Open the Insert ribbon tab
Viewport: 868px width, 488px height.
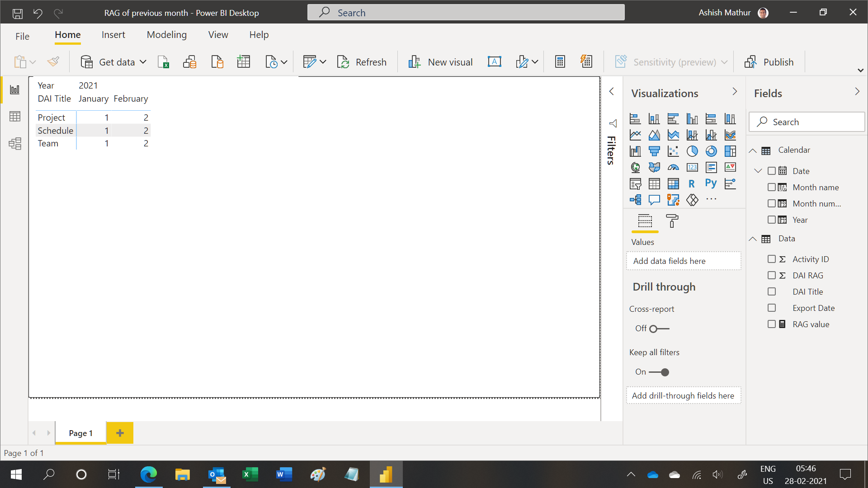tap(113, 35)
